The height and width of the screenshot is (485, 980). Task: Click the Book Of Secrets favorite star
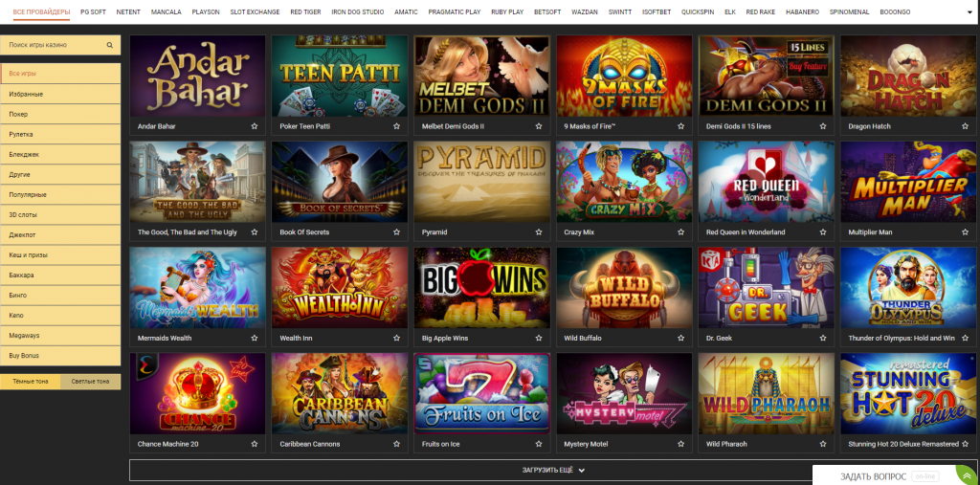tap(396, 231)
